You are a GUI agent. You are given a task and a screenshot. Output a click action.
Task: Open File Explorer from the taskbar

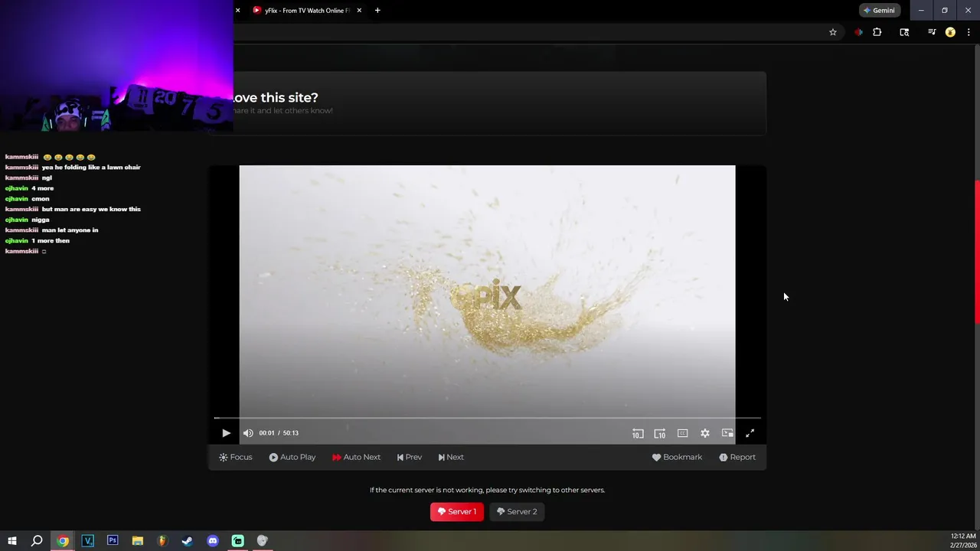(x=137, y=541)
